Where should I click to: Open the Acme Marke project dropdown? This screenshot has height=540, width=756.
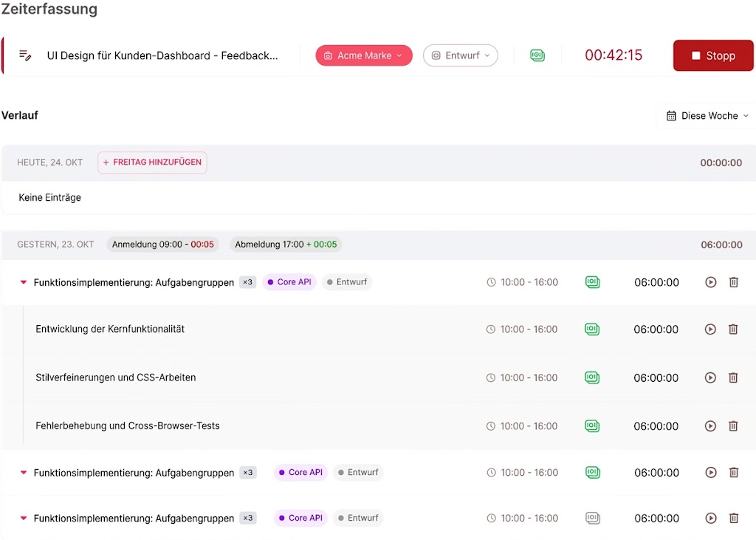coord(364,55)
